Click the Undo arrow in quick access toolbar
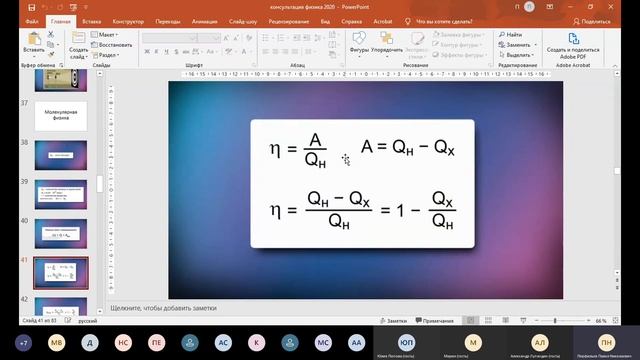This screenshot has width=640, height=360. click(45, 7)
